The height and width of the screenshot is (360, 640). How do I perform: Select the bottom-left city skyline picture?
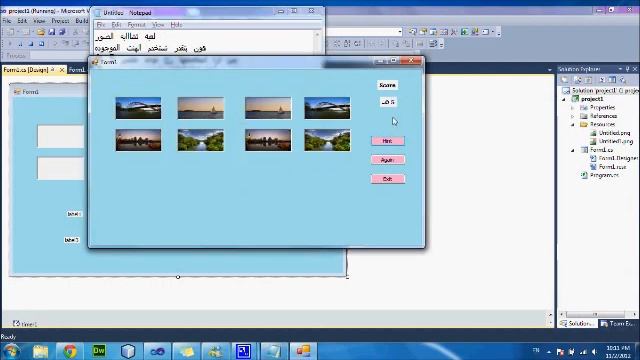point(138,140)
